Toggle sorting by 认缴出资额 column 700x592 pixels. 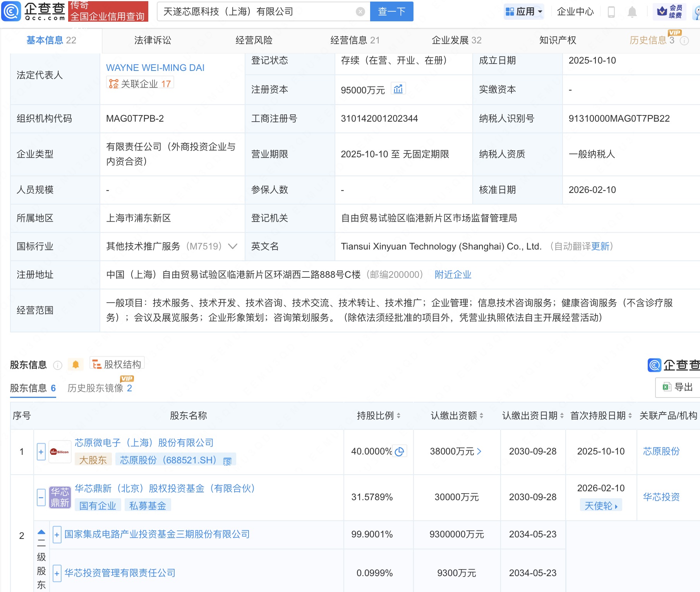[480, 416]
